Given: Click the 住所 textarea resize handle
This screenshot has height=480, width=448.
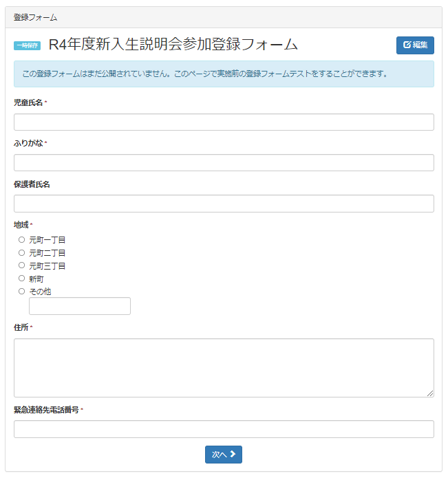Looking at the screenshot, I should click(430, 393).
